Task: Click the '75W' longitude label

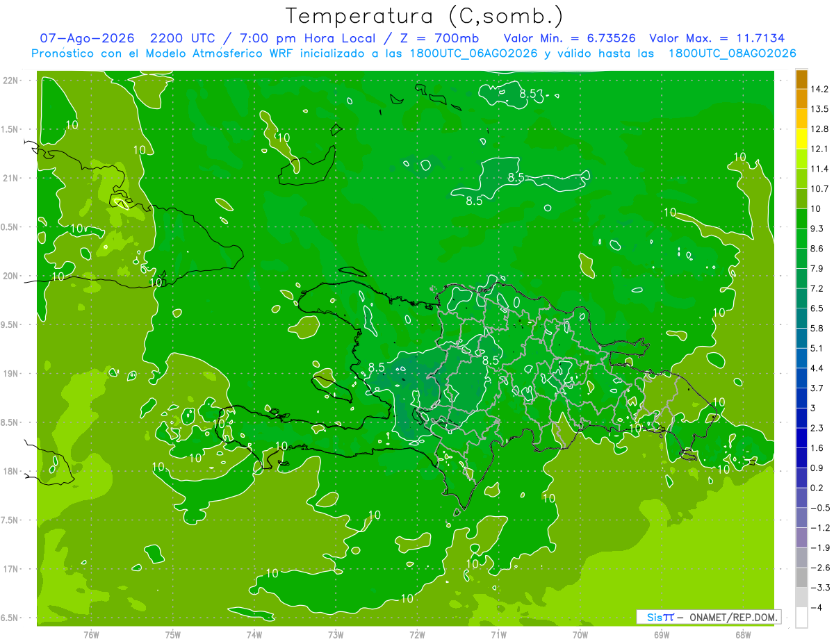Action: click(x=172, y=635)
